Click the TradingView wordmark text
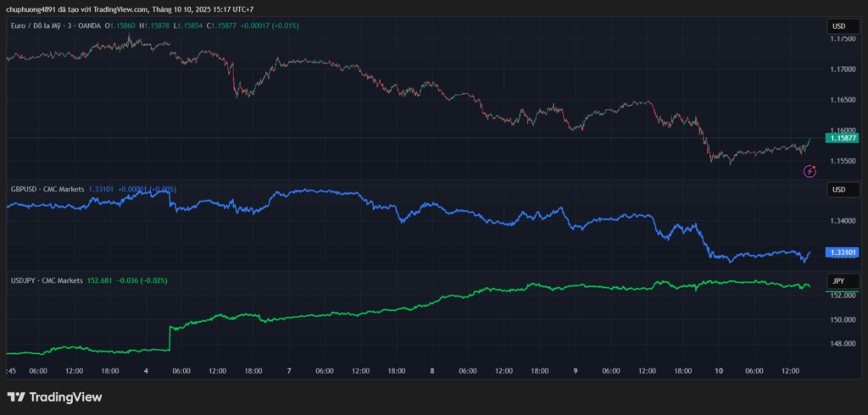The image size is (868, 415). [65, 396]
